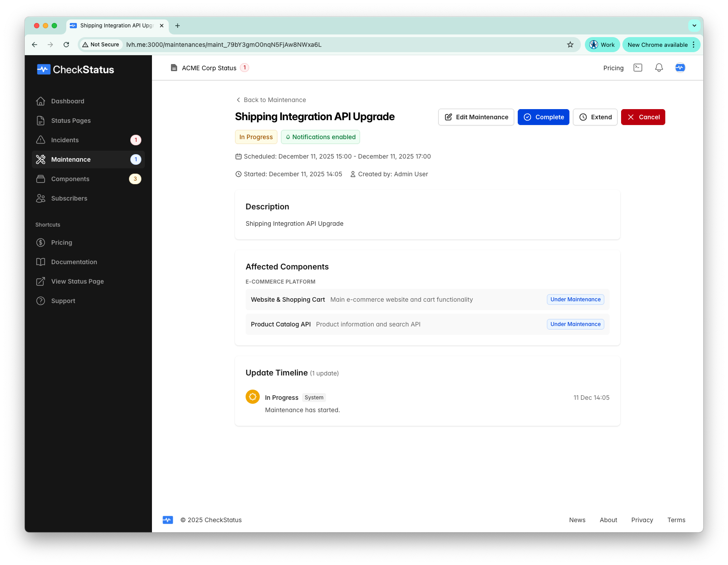Screen dimensions: 728x565
Task: Click the CheckStatus account avatar icon
Action: tap(680, 68)
